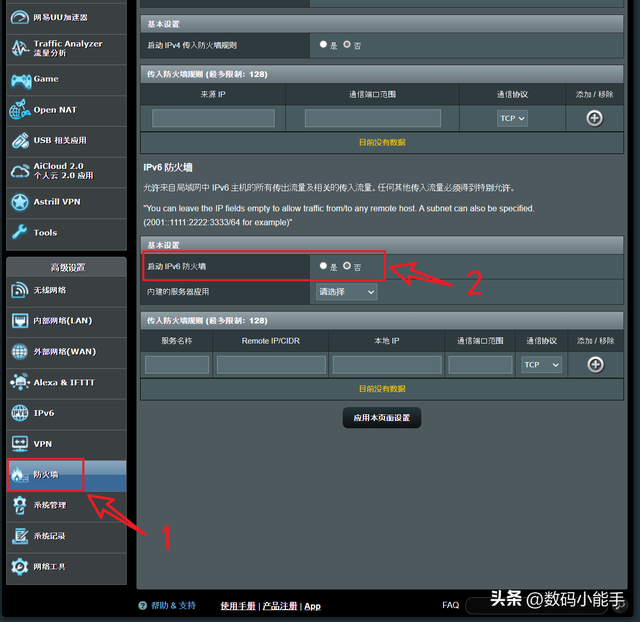Click the 无线网络 wireless icon
640x622 pixels.
click(20, 290)
